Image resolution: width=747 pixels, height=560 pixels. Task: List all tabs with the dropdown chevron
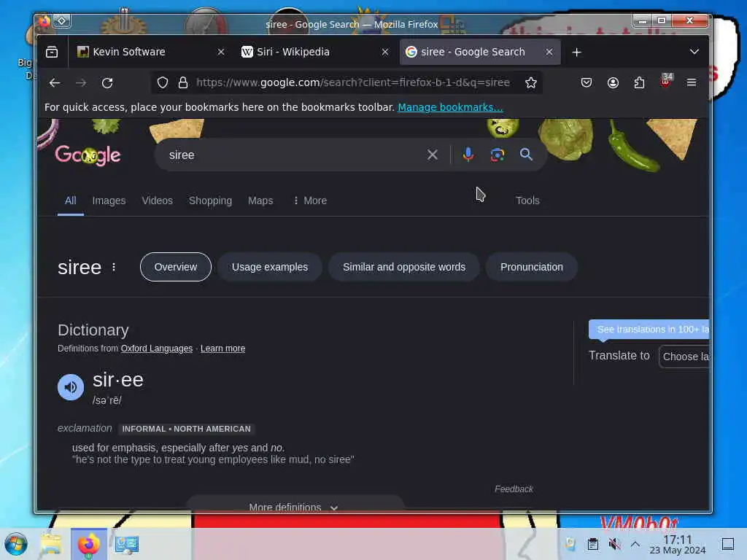[x=694, y=52]
